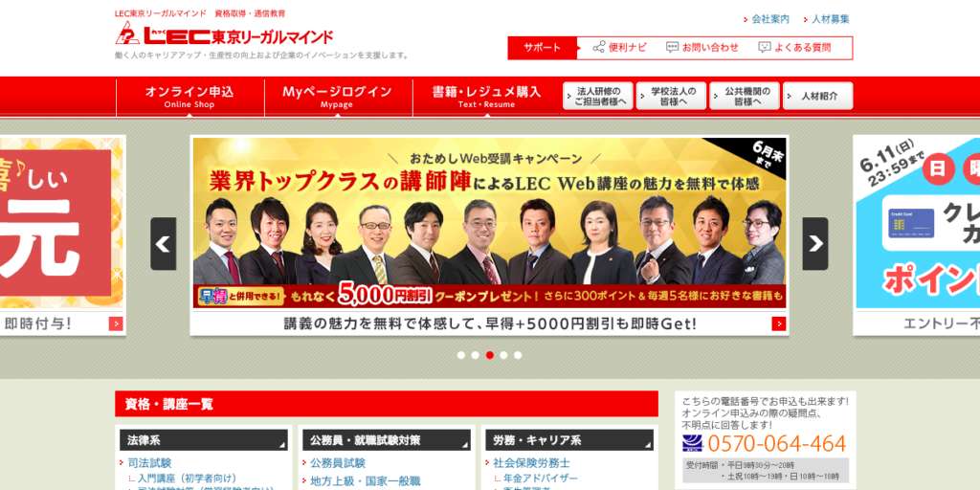Click 学校法人の皆様へ button
980x490 pixels.
coord(671,97)
